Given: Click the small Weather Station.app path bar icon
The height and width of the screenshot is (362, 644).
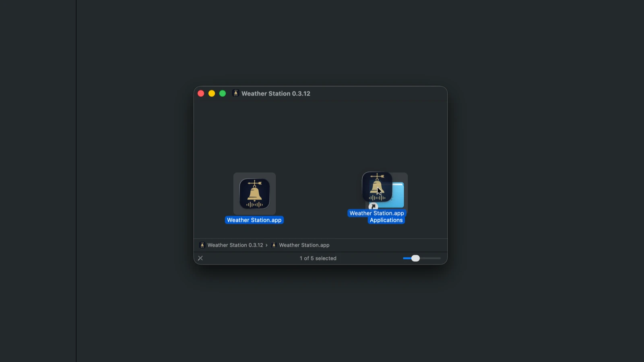Looking at the screenshot, I should point(274,245).
